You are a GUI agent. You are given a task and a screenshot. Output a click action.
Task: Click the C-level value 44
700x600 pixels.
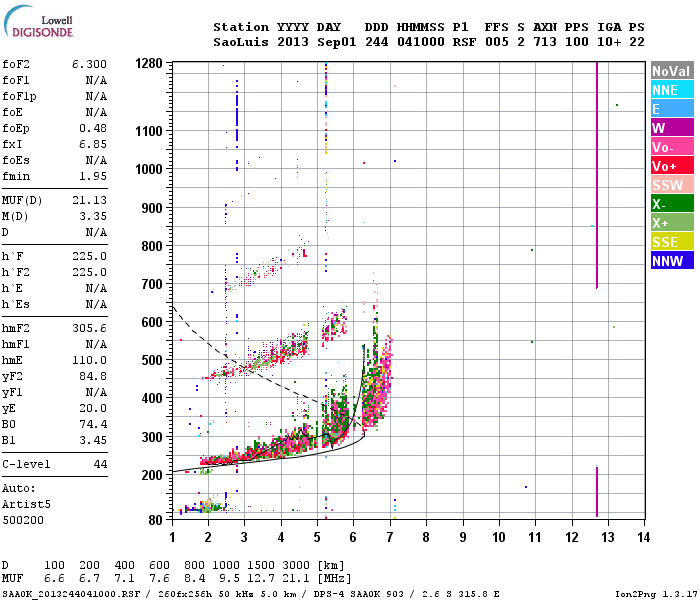100,464
